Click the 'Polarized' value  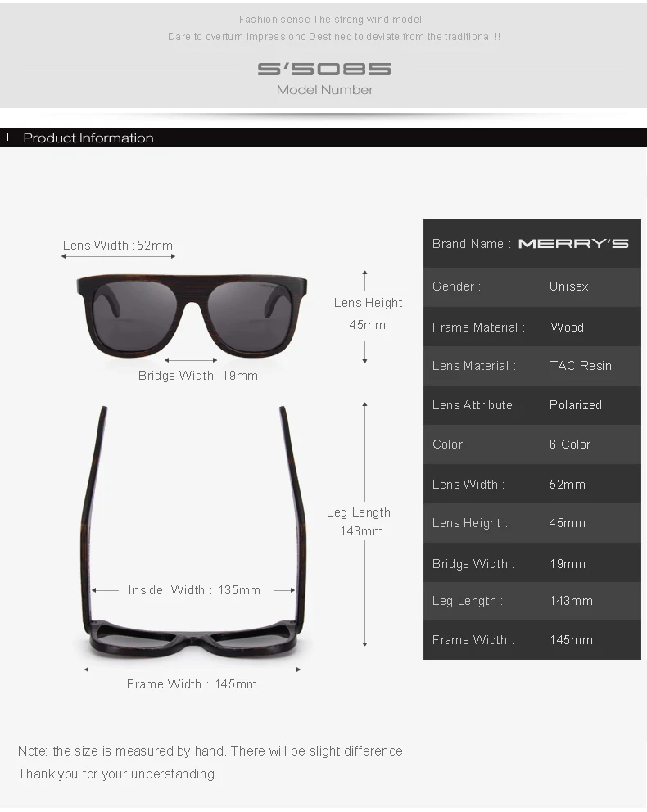coord(576,405)
